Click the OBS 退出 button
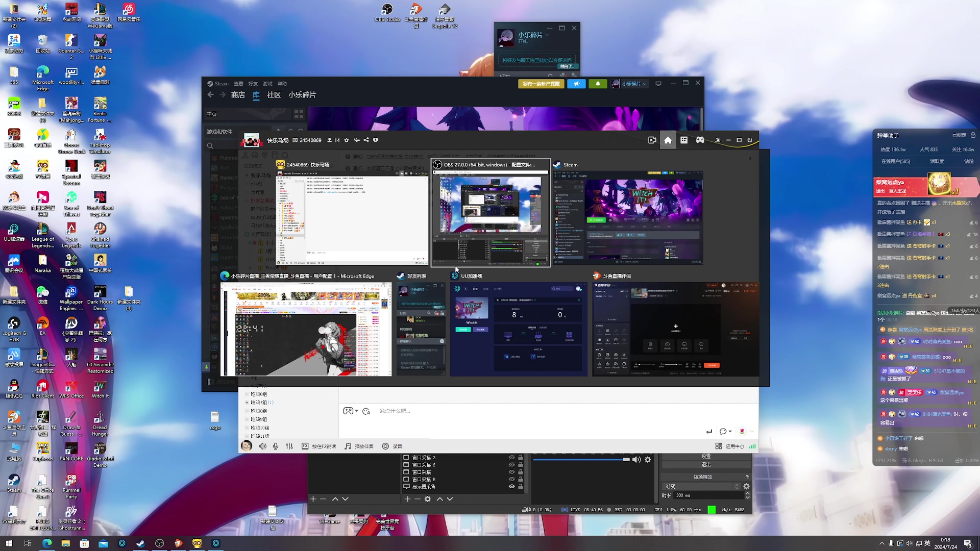The height and width of the screenshot is (551, 980). (x=706, y=465)
